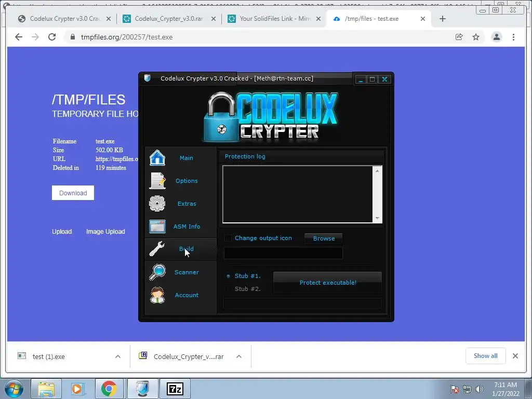The height and width of the screenshot is (399, 532).
Task: Click the Action Center flag tray icon
Action: [x=454, y=389]
